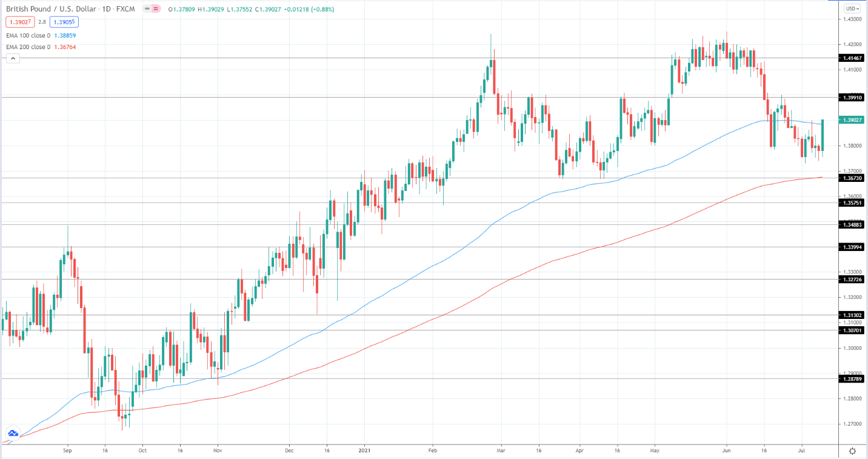Click the 1.39910 horizontal line price label

click(852, 97)
